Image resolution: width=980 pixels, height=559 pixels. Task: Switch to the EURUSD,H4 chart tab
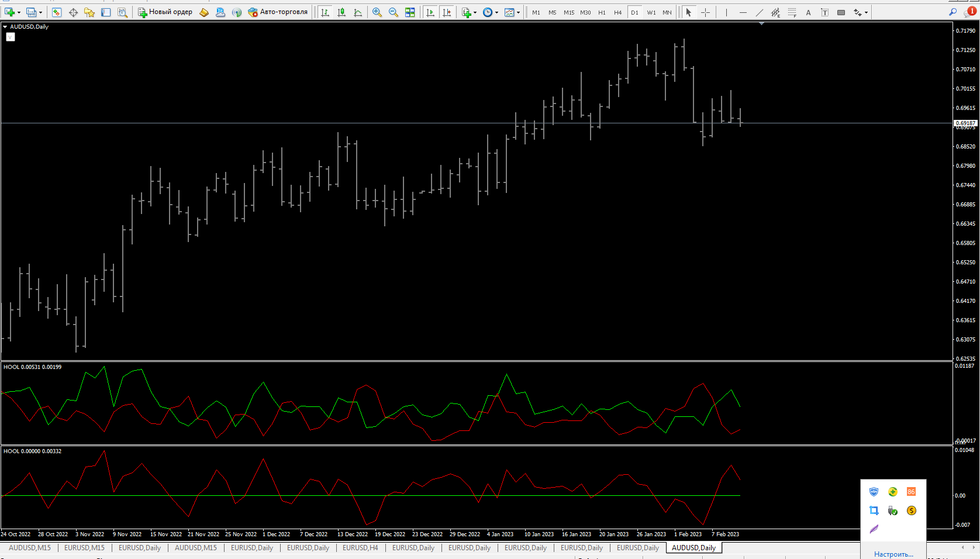point(360,548)
